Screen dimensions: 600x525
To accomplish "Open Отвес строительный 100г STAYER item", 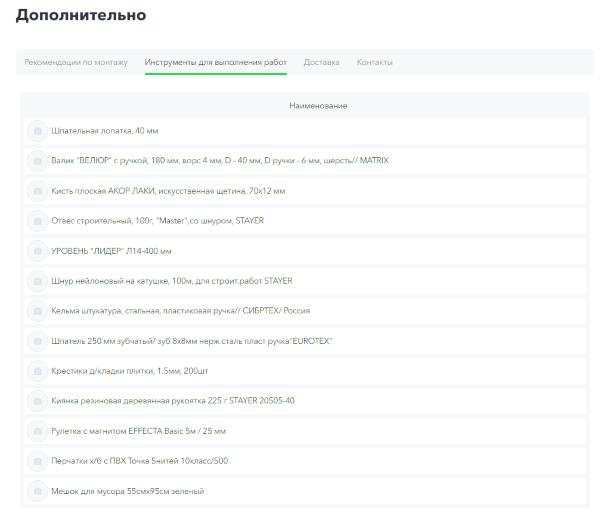I will point(157,221).
